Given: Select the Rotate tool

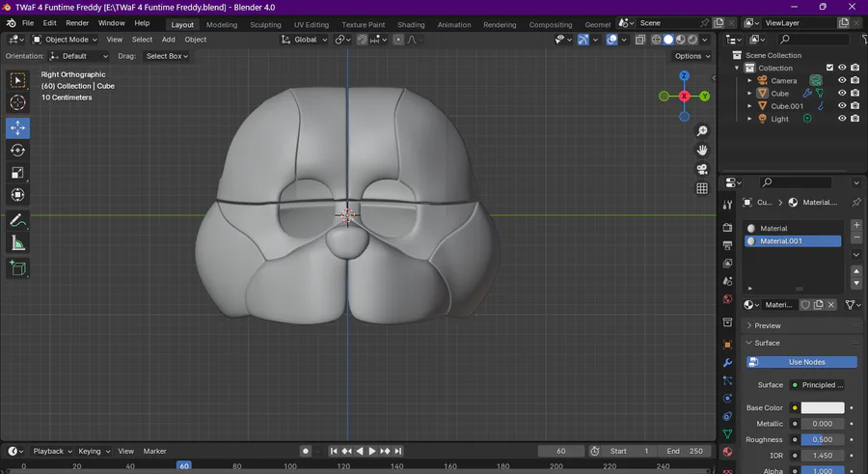Looking at the screenshot, I should (17, 150).
